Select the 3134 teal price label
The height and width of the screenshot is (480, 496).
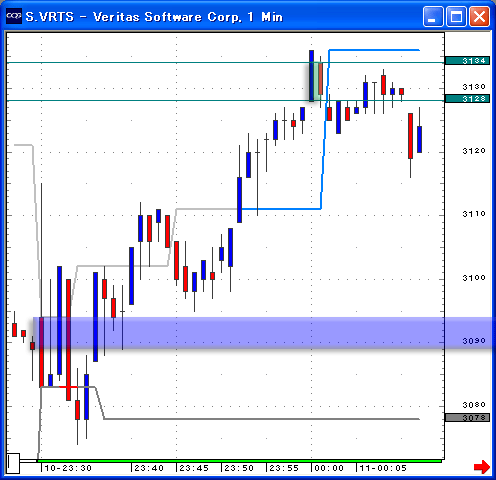[x=467, y=61]
